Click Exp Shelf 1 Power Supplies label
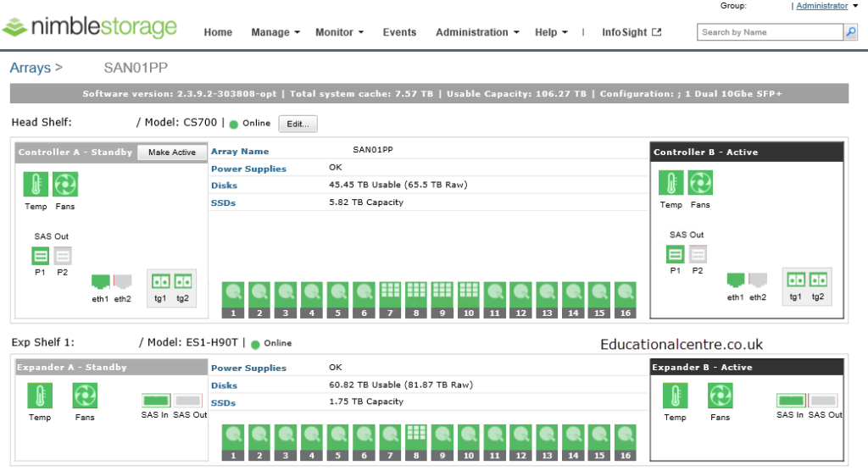Screen dimensions: 868x471 coord(248,368)
